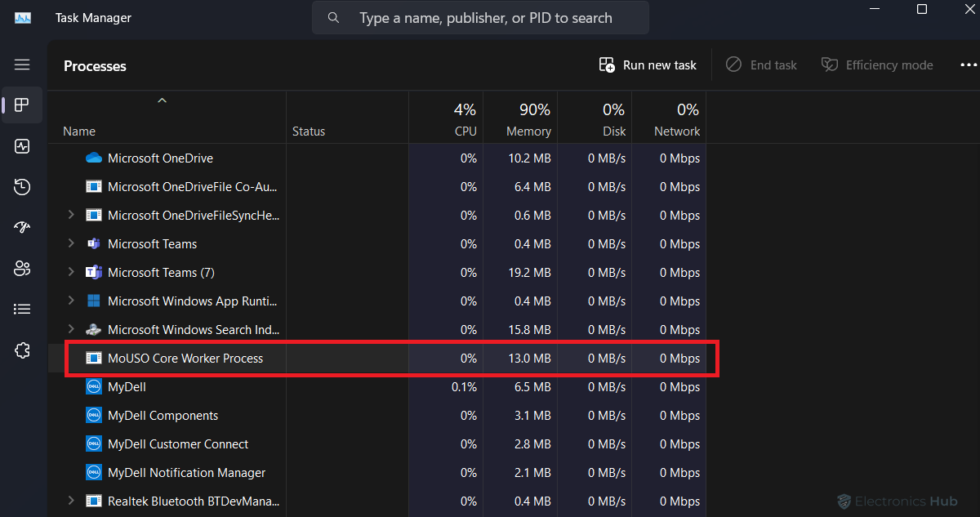Open the Performance sidebar icon
This screenshot has height=517, width=980.
click(x=22, y=146)
